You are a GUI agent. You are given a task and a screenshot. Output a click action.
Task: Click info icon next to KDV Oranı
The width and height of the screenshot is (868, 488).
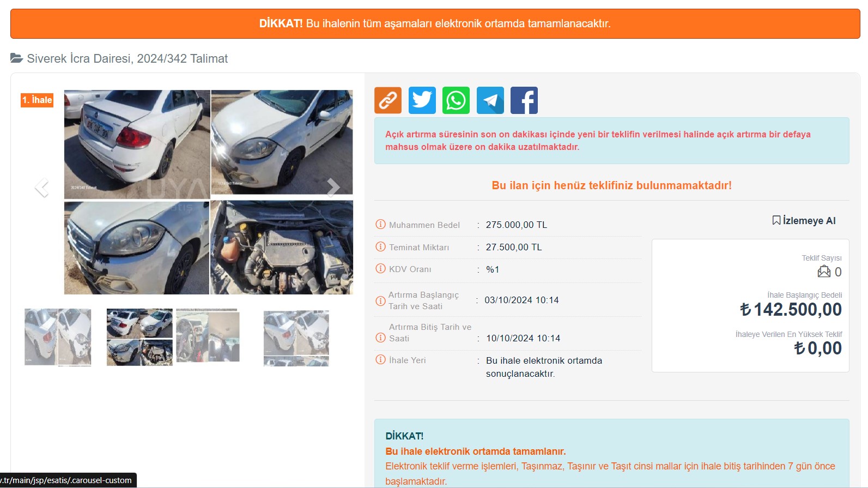coord(380,269)
